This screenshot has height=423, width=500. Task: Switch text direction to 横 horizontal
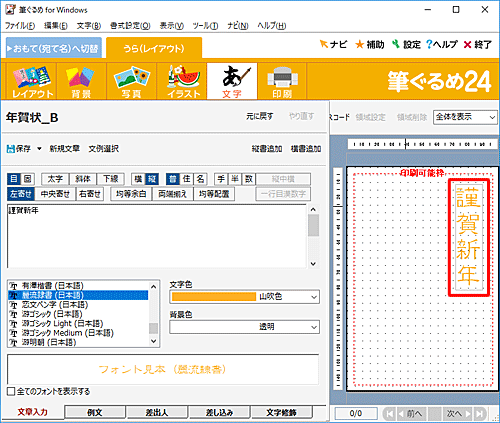[x=138, y=179]
